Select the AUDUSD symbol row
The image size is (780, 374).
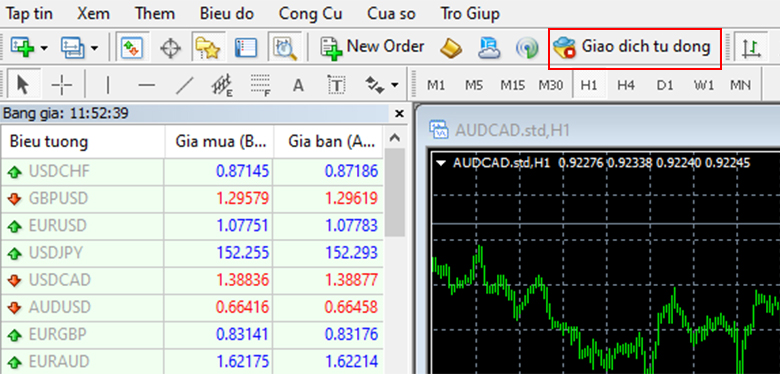(193, 307)
